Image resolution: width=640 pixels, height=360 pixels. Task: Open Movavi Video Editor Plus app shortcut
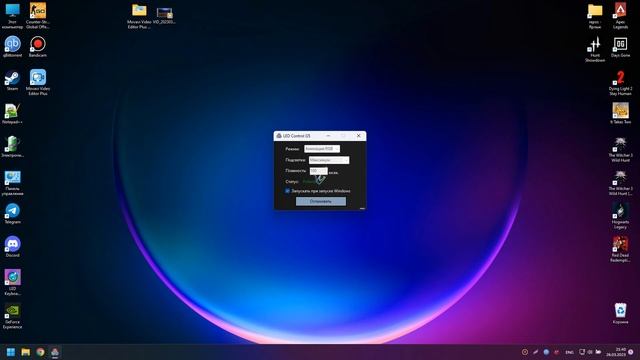pos(38,82)
